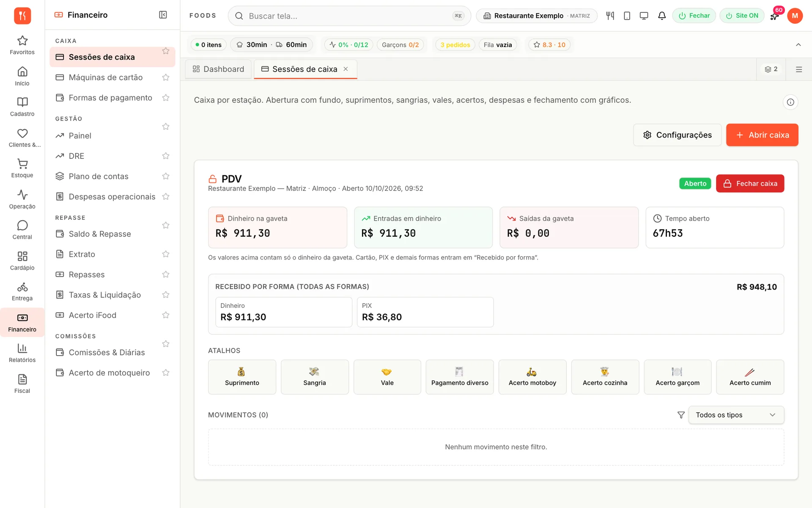812x508 pixels.
Task: Open the monitor icon in top bar
Action: 644,16
